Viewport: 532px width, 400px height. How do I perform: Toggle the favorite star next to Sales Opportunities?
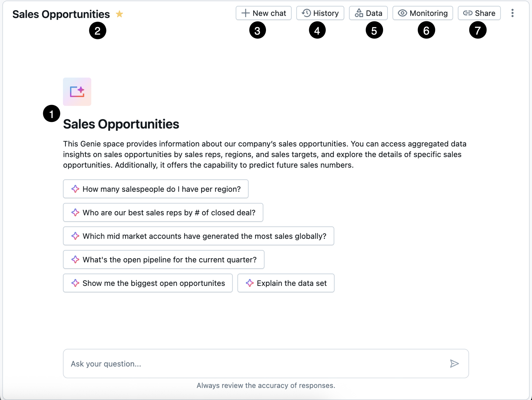coord(119,14)
